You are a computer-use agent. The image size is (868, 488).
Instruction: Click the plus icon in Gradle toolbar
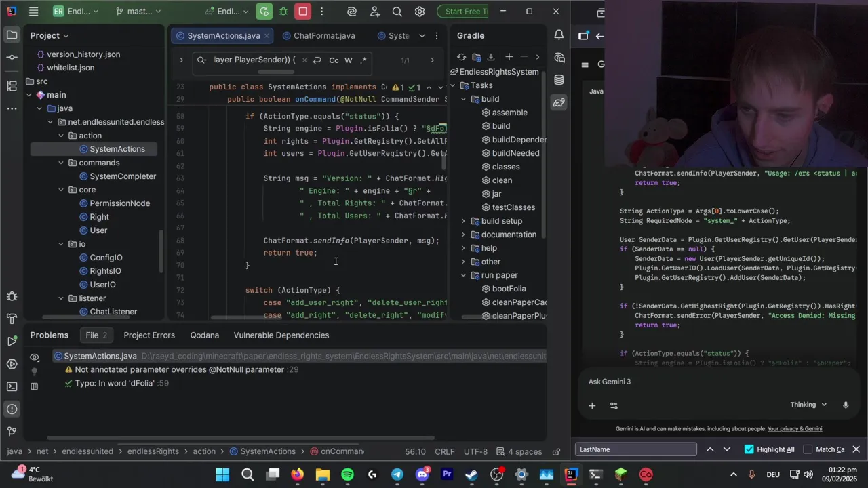(x=509, y=57)
